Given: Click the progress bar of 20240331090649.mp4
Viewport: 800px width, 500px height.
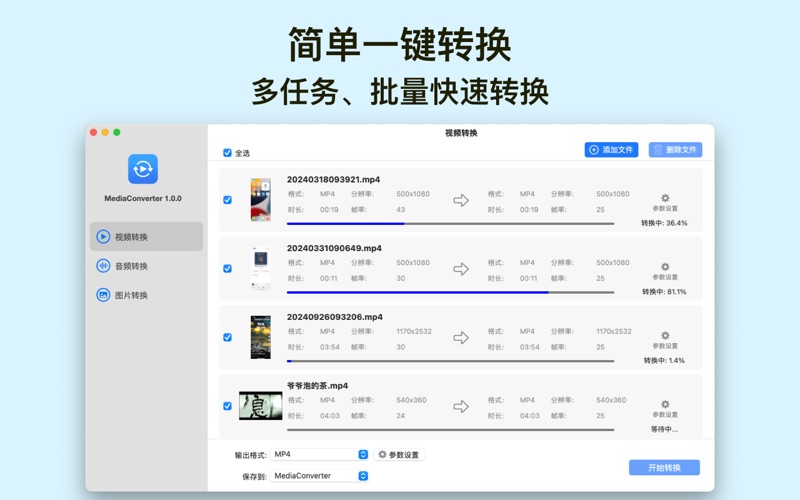Looking at the screenshot, I should tap(451, 292).
